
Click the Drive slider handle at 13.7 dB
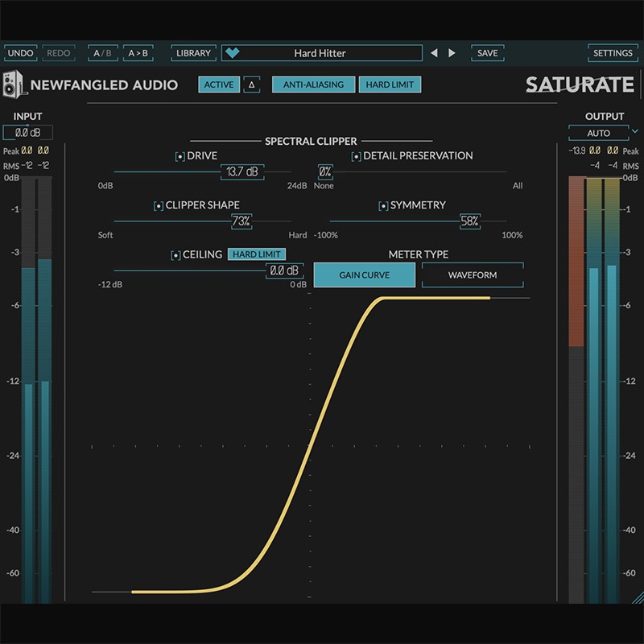(x=242, y=171)
